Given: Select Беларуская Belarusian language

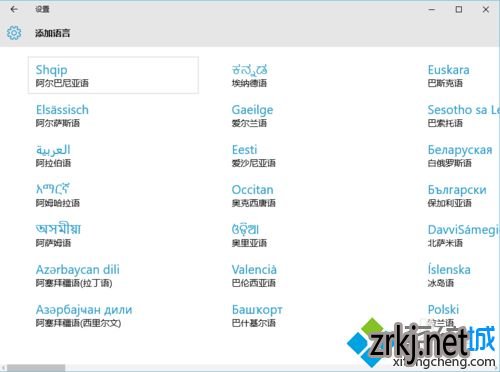Looking at the screenshot, I should (x=460, y=155).
